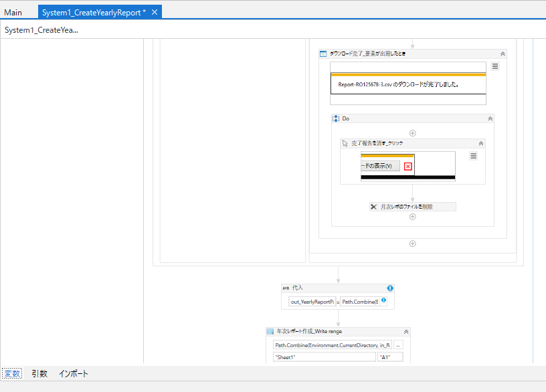Collapse the ダウンロード完了 activity
The height and width of the screenshot is (392, 546).
tap(503, 54)
